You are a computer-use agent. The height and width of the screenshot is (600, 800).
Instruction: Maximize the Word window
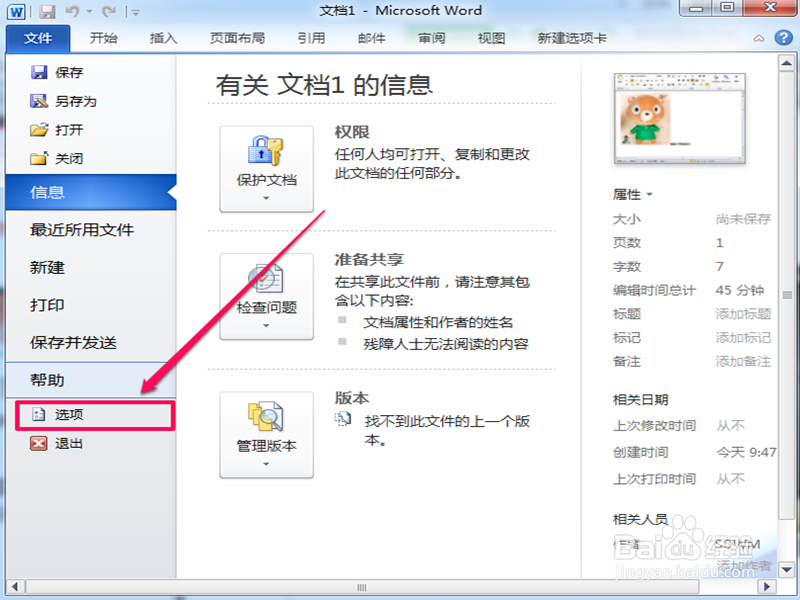tap(727, 8)
